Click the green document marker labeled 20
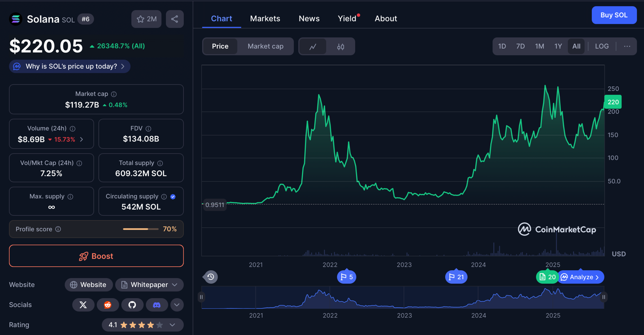The width and height of the screenshot is (644, 335). tap(547, 277)
